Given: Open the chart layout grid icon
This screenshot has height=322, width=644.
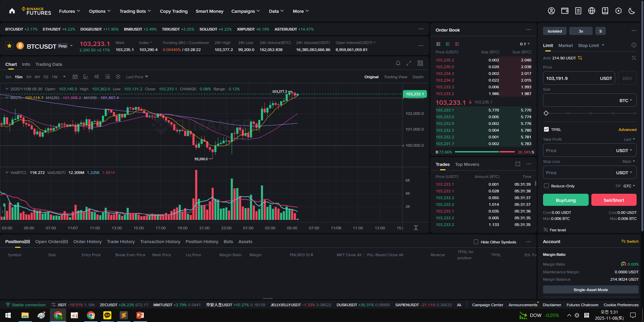Looking at the screenshot, I should (x=420, y=63).
